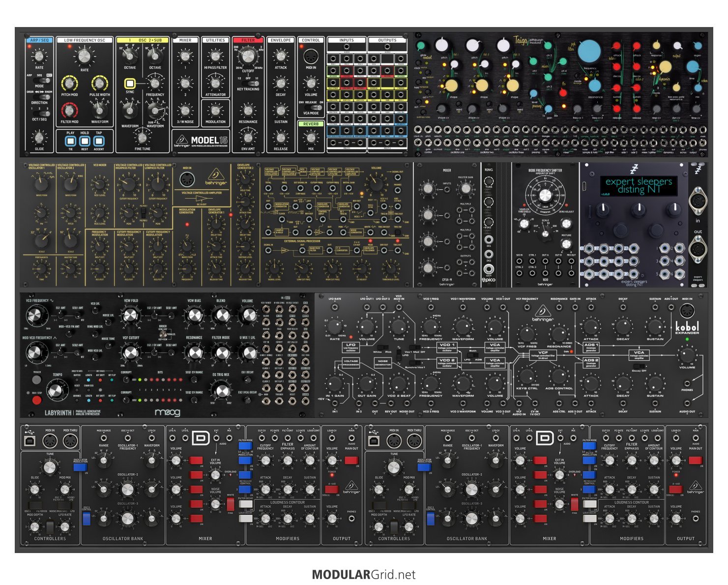Click the AUDIO jack under Model 15 OUTPUTS

[x=387, y=47]
